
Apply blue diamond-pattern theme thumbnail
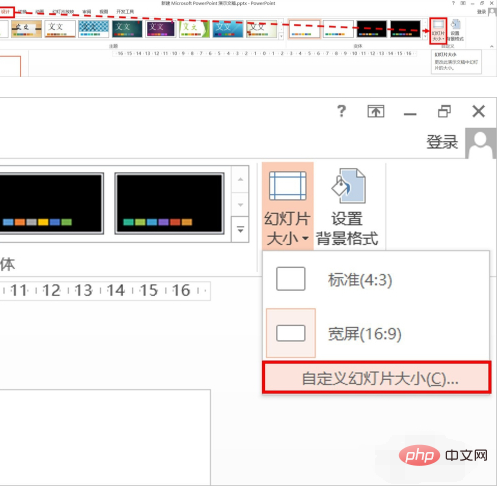tap(94, 29)
